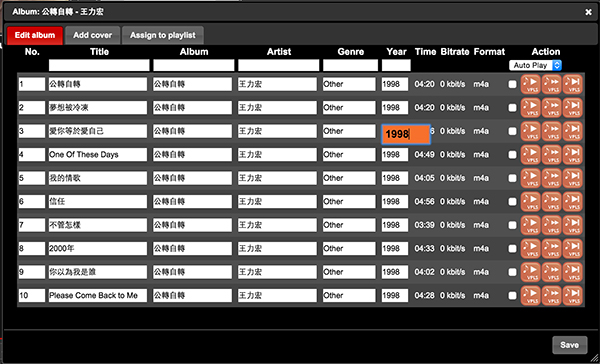Click the double-arrow VPLS icon for track 7
Screen dimensions: 600x364
coord(551,225)
